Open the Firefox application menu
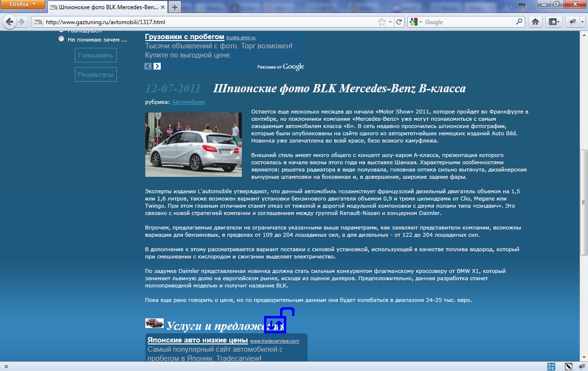Screen dimensions: 588x371 pyautogui.click(x=23, y=4)
